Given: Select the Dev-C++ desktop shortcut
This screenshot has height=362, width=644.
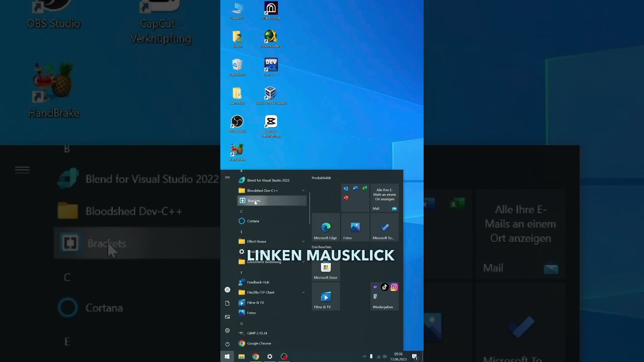Looking at the screenshot, I should (x=271, y=67).
